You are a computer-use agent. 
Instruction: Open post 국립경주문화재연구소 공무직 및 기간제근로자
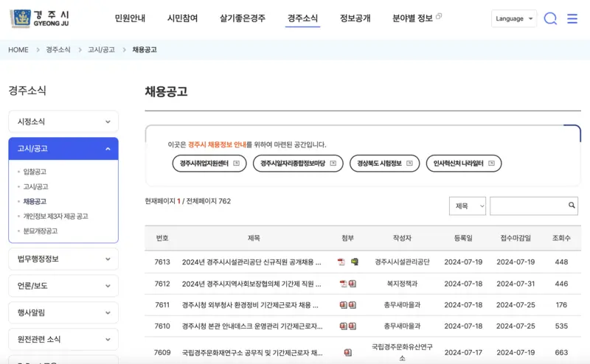click(252, 353)
